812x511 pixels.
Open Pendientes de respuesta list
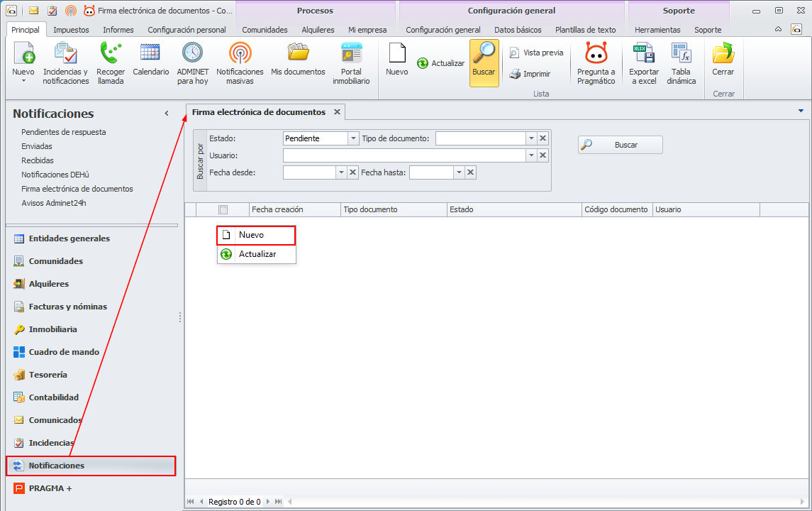click(64, 132)
